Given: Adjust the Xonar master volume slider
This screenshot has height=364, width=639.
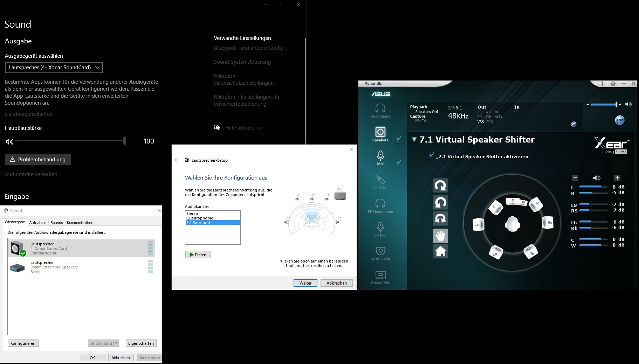Looking at the screenshot, I should tap(604, 104).
